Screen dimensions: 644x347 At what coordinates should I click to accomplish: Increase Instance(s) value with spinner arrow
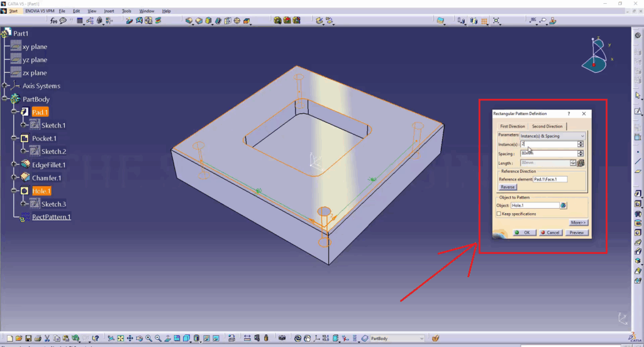(x=580, y=143)
